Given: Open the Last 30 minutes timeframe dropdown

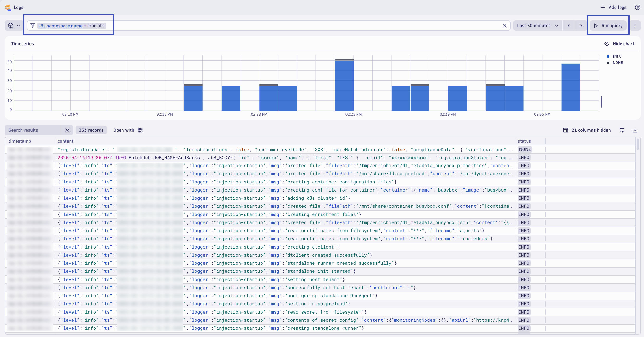Looking at the screenshot, I should click(x=538, y=26).
